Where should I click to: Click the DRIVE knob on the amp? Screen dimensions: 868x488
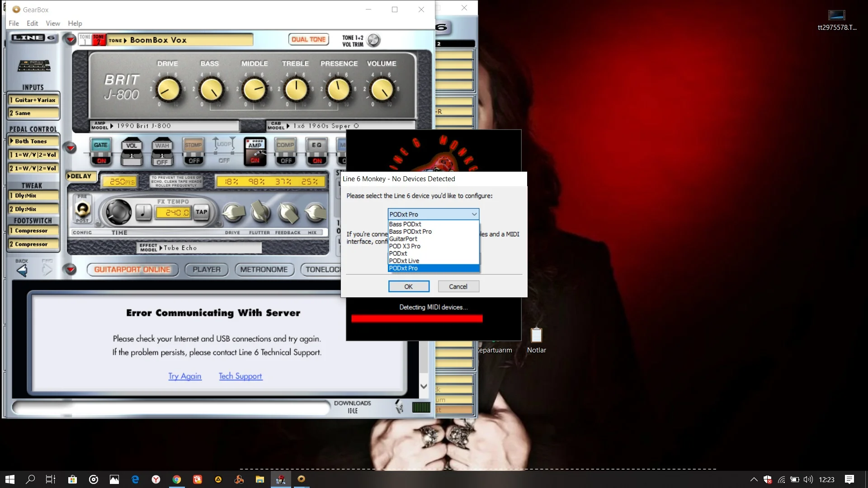point(168,90)
